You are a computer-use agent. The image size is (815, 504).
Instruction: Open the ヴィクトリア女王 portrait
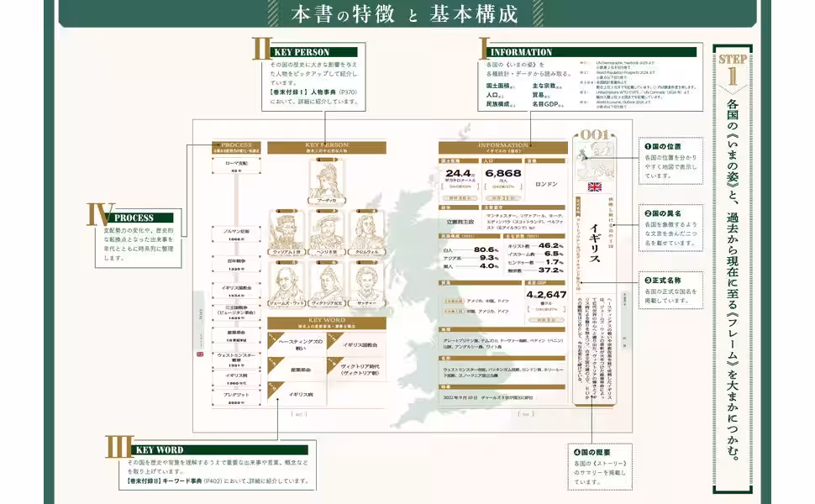[327, 283]
